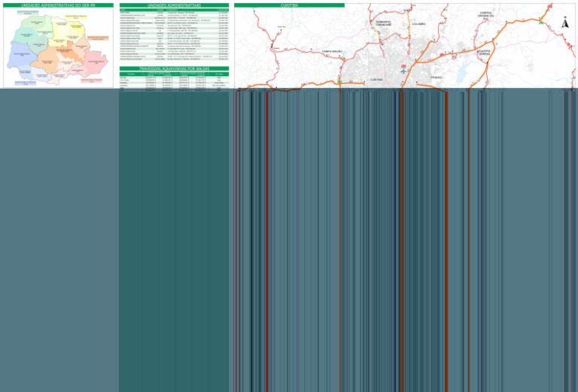
Task: Click the CAMPO MAGRO city label
Action: 332,52
